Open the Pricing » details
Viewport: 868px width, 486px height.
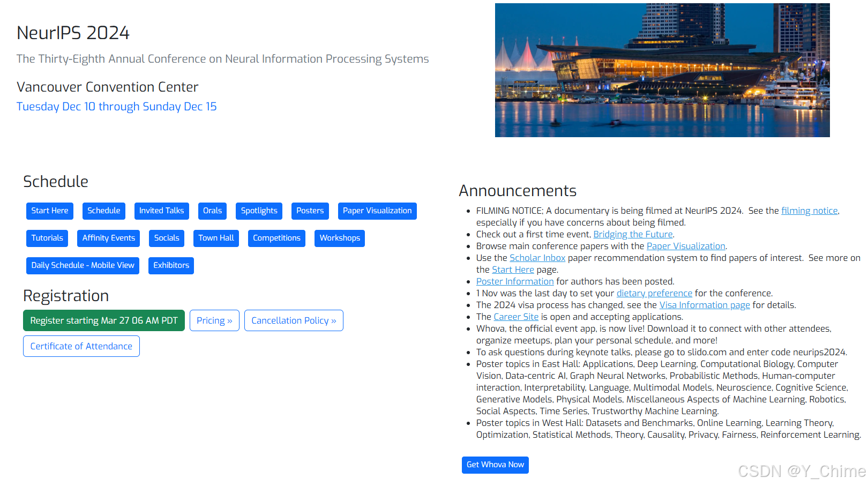click(214, 320)
